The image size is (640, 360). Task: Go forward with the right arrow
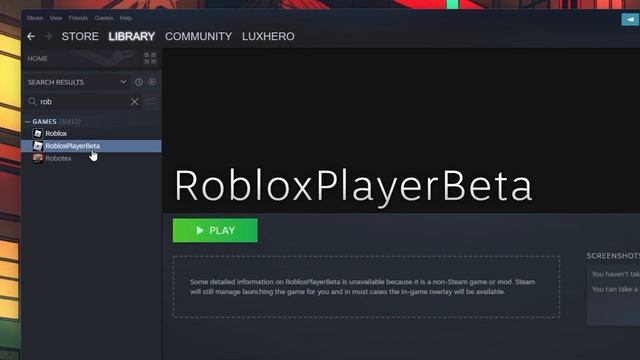[x=48, y=36]
